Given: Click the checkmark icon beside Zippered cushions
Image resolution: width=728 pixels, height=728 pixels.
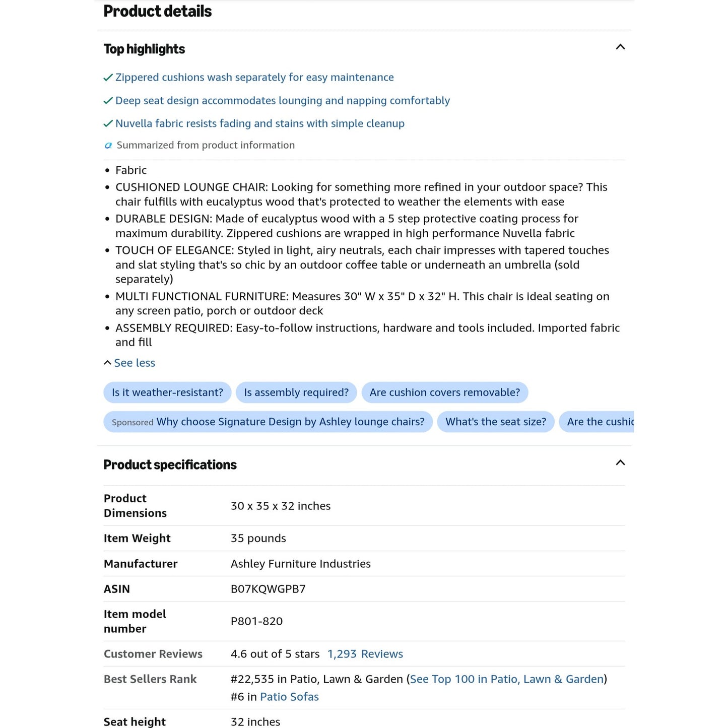Looking at the screenshot, I should 108,78.
